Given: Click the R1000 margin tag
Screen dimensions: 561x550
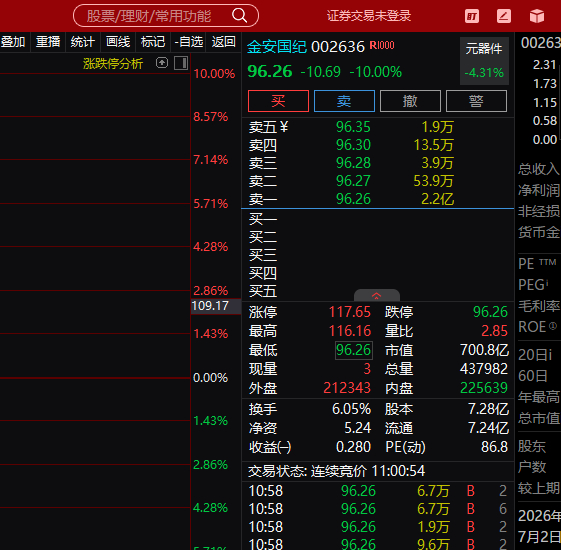Looking at the screenshot, I should (x=382, y=45).
